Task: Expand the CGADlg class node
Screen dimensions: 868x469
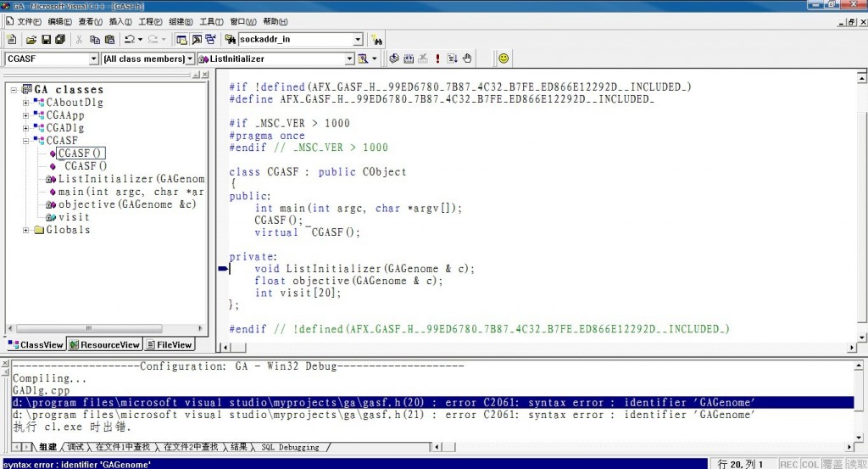Action: pyautogui.click(x=25, y=128)
